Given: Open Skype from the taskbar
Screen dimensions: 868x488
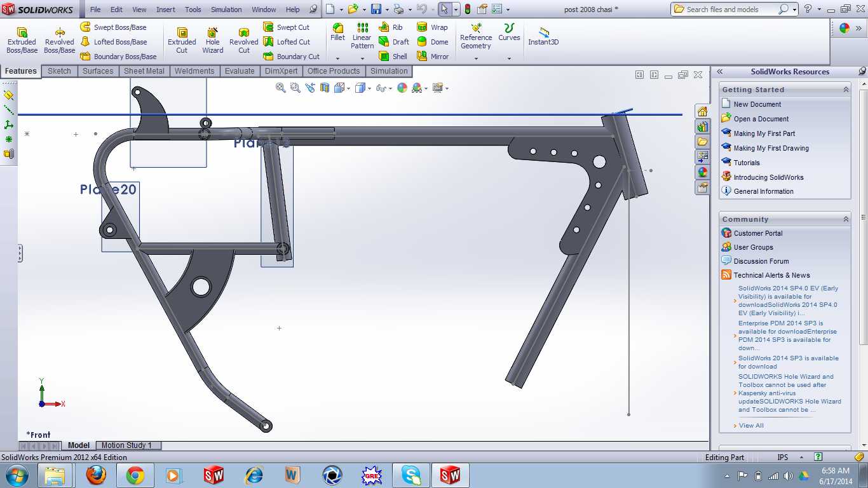Looking at the screenshot, I should point(410,475).
